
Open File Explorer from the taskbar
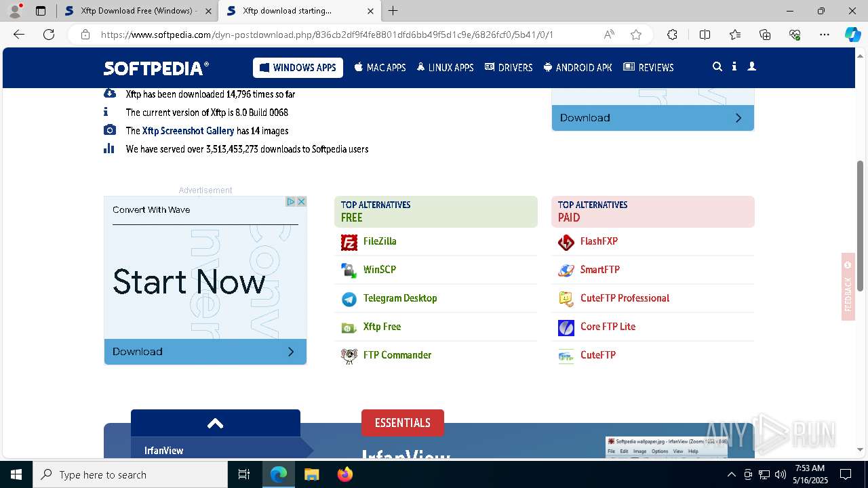coord(311,474)
